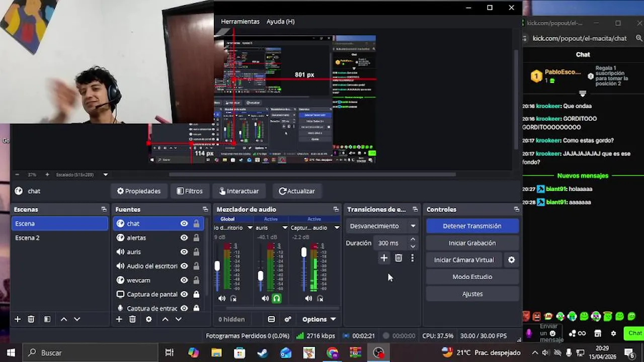Undock the Mezclador de audio panel
Viewport: 644px width, 362px height.
coord(336,210)
